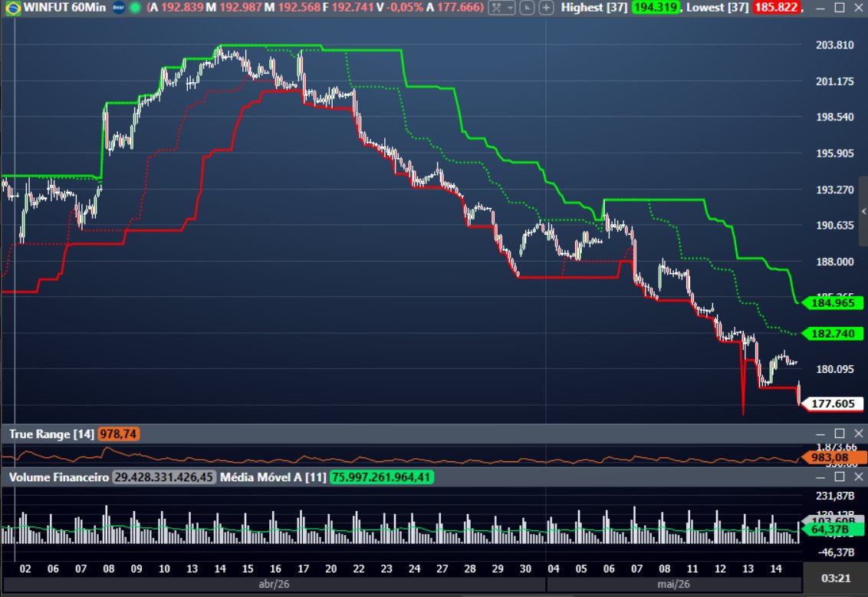Click date label 02 on time axis
Viewport: 868px width, 597px height.
(25, 569)
